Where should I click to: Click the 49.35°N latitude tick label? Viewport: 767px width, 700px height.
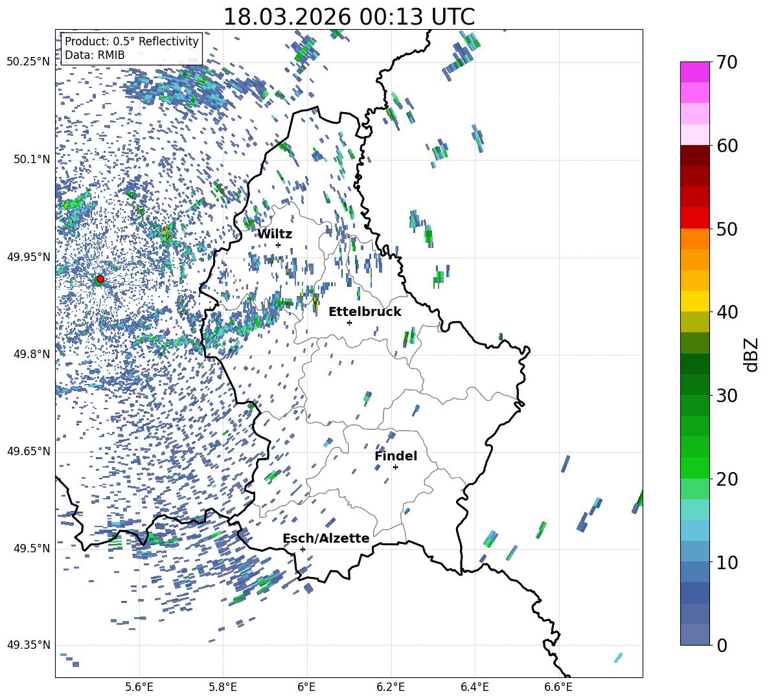coord(29,645)
